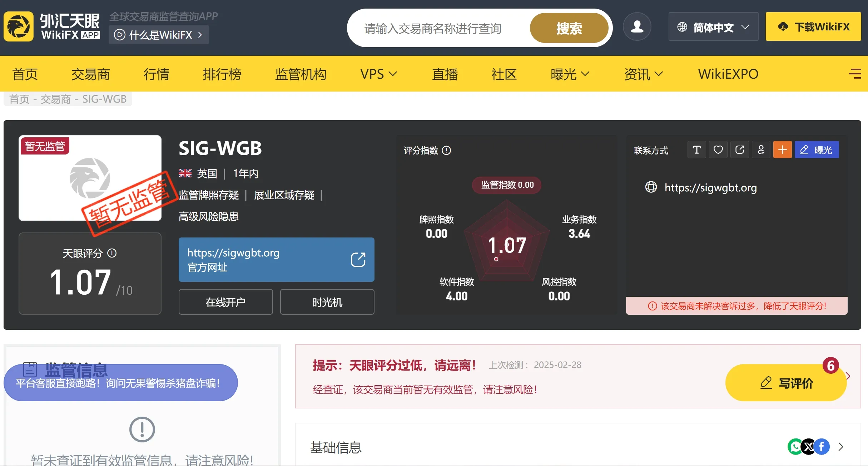Viewport: 868px width, 466px height.
Task: Click breadcrumb 首页 link
Action: (19, 99)
